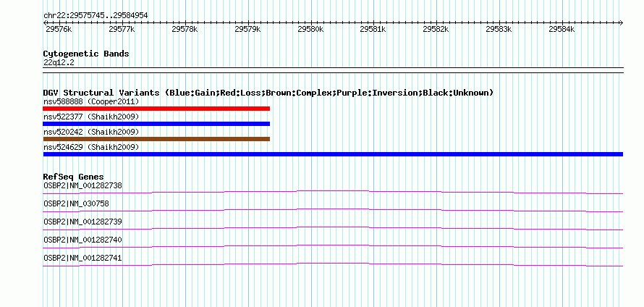The height and width of the screenshot is (307, 644).
Task: Open the OSBP2|NM_001282741 transcript label
Action: 82,258
